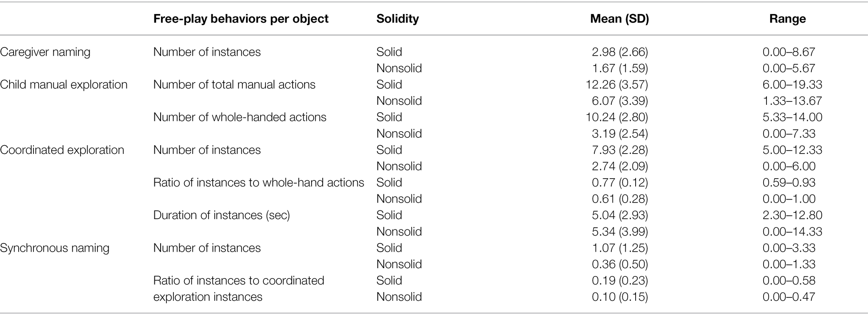Select the 'Caregiver naming' row label
Image resolution: width=868 pixels, height=321 pixels.
[45, 52]
